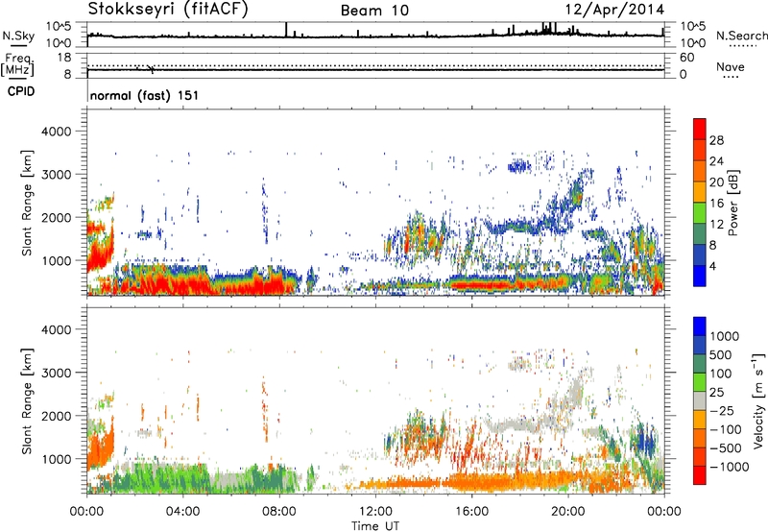Click the right '10^0' noise axis tick
Viewport: 768px width, 532px height.
tap(692, 43)
